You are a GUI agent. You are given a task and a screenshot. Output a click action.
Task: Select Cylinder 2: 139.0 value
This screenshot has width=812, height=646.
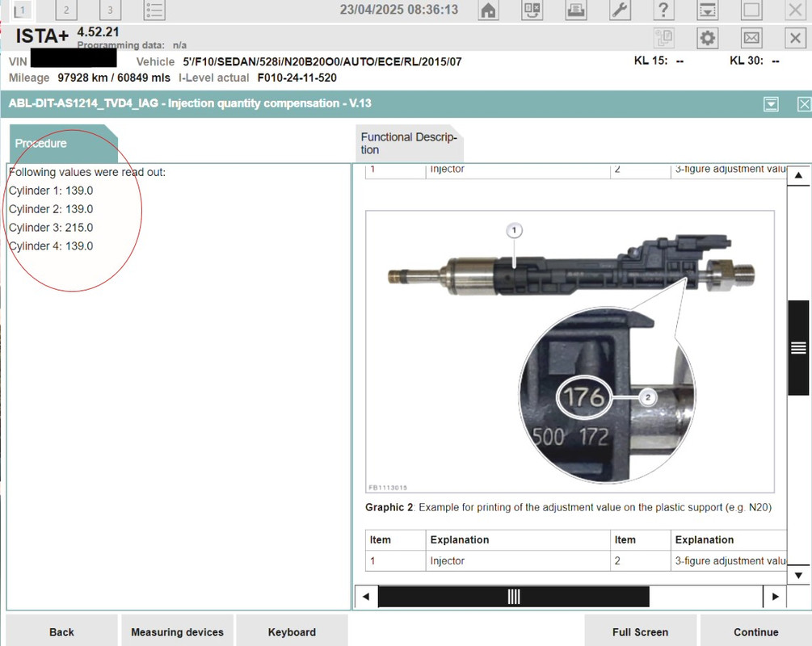[51, 209]
